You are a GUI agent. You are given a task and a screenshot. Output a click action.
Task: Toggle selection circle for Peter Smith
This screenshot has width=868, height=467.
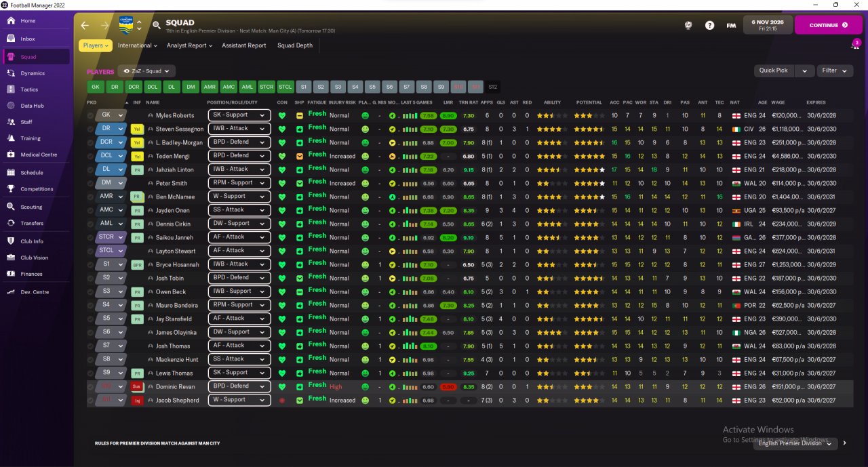91,183
